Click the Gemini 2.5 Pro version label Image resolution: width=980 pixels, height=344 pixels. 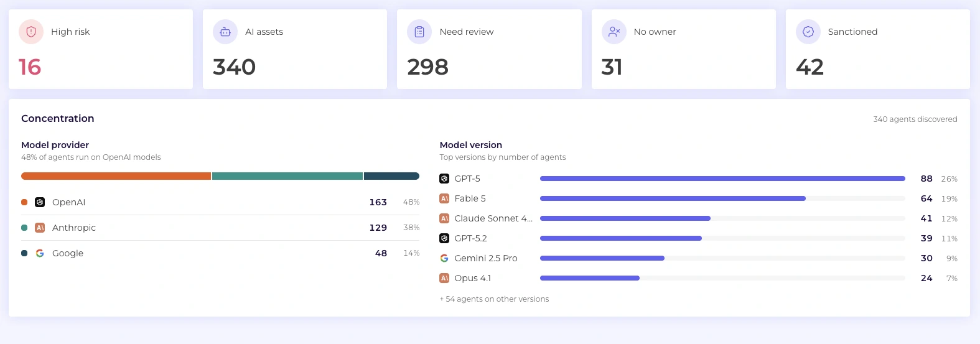coord(486,258)
